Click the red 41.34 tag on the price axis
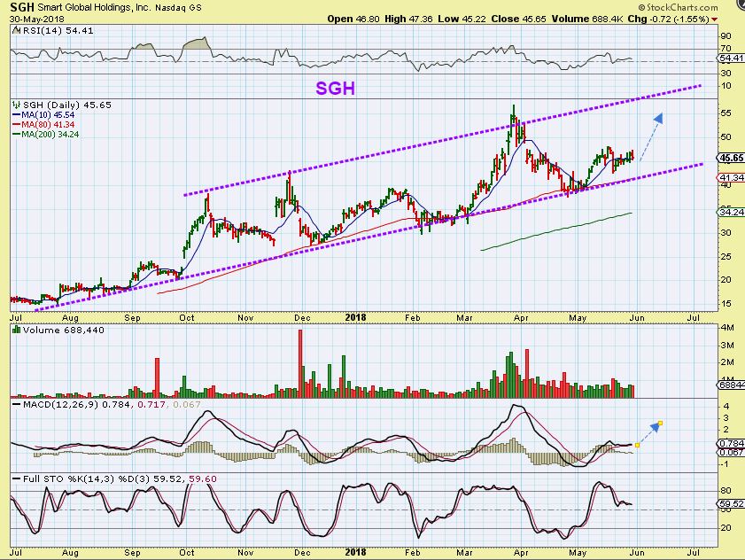 click(x=732, y=178)
